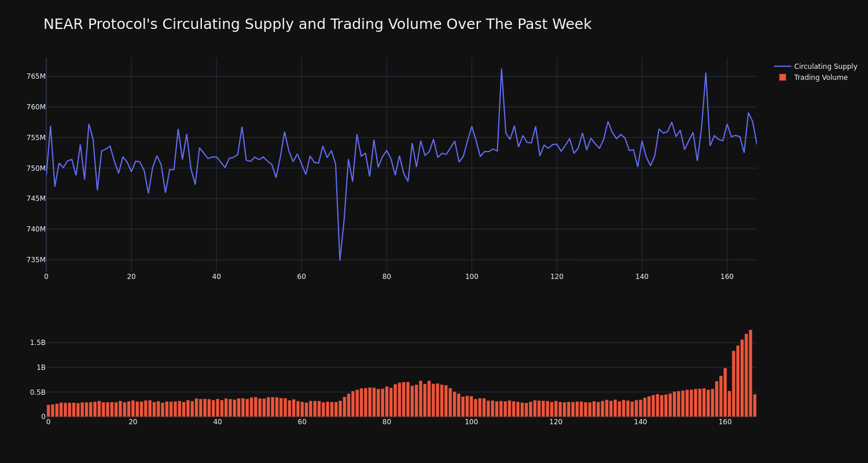Click the supply spike peak near 155

coord(705,73)
